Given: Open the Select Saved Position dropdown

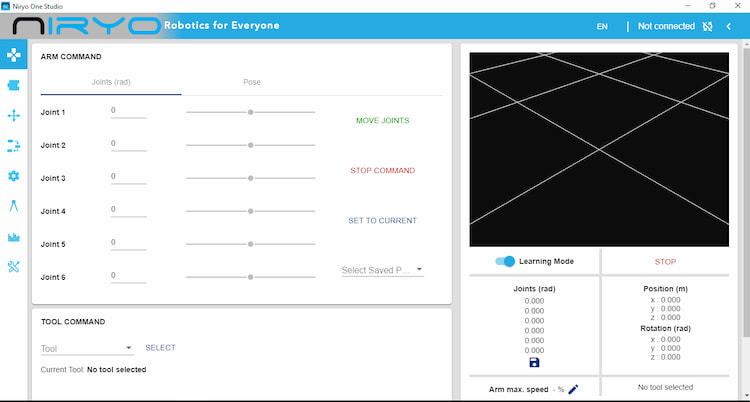Looking at the screenshot, I should pos(382,270).
